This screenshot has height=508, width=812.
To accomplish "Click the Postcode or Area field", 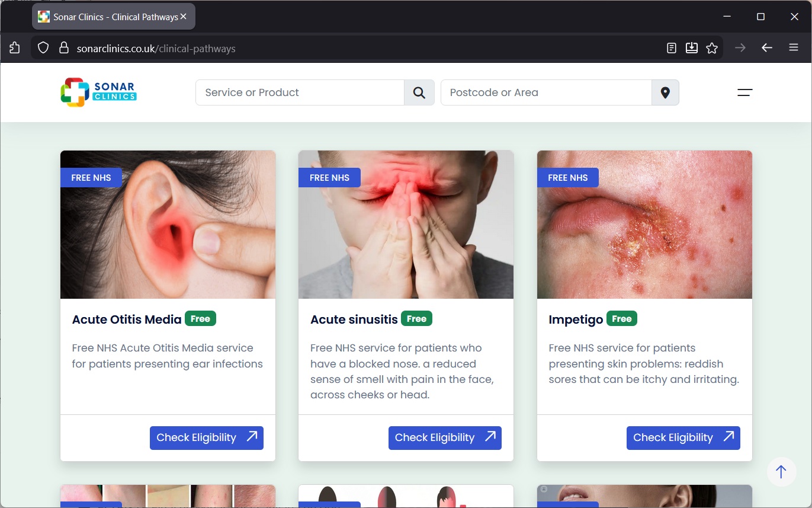I will (545, 92).
